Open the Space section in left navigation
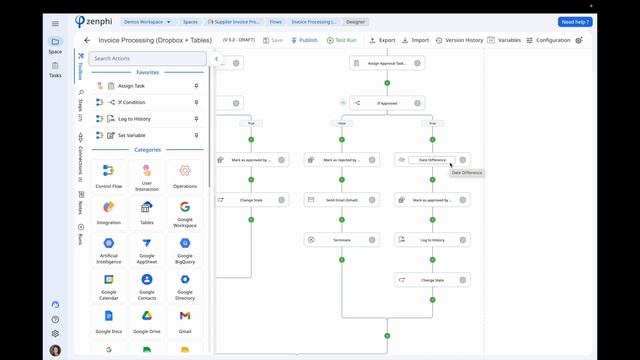Viewport: 640px width, 360px height. click(55, 45)
